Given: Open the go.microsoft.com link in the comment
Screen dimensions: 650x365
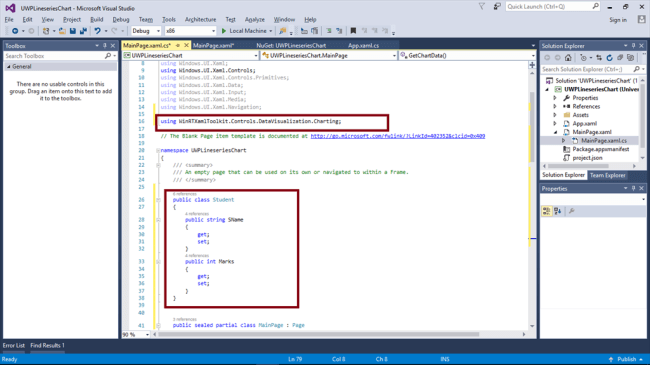Looking at the screenshot, I should point(398,136).
